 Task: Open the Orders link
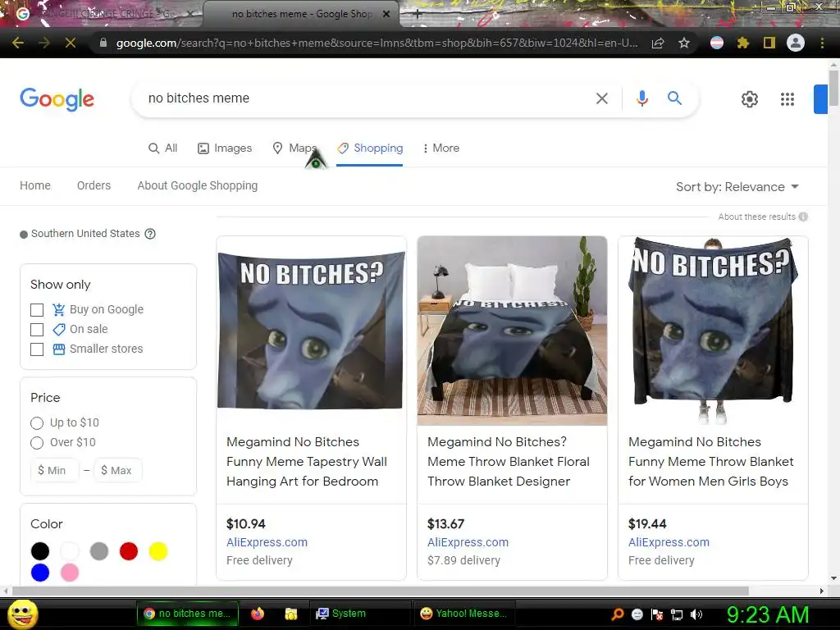[94, 185]
